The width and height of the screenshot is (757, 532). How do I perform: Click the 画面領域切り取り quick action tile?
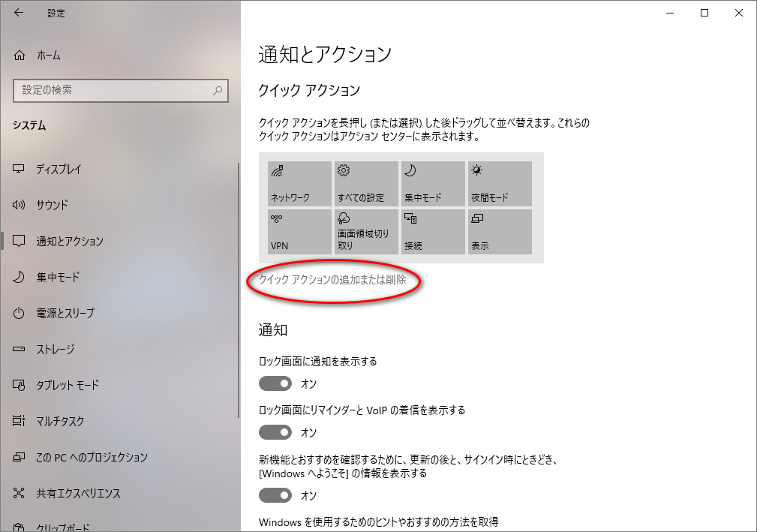coord(366,232)
